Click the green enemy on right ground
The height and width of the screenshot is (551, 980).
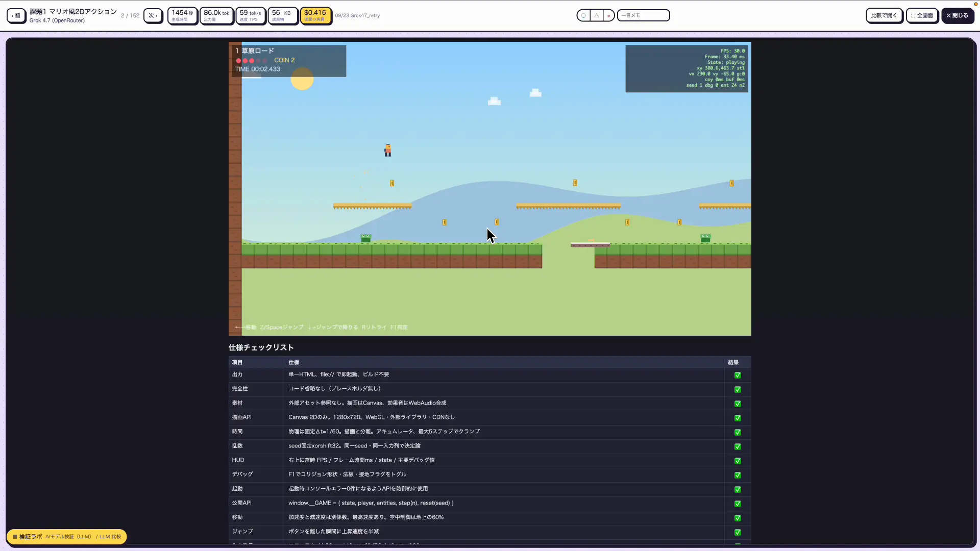pos(705,238)
